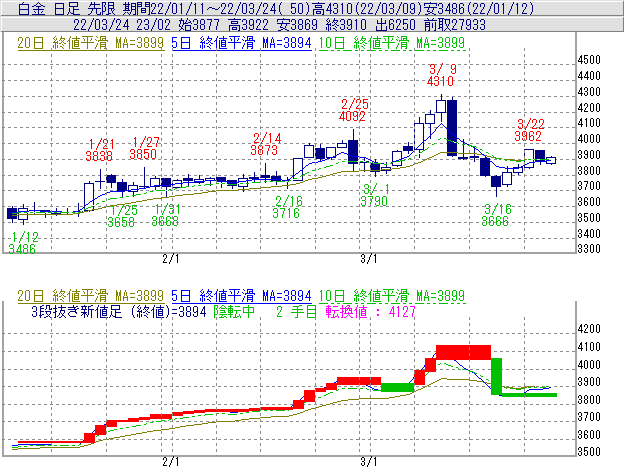Click the large red block at lower chart peak
The width and height of the screenshot is (624, 475).
[464, 352]
